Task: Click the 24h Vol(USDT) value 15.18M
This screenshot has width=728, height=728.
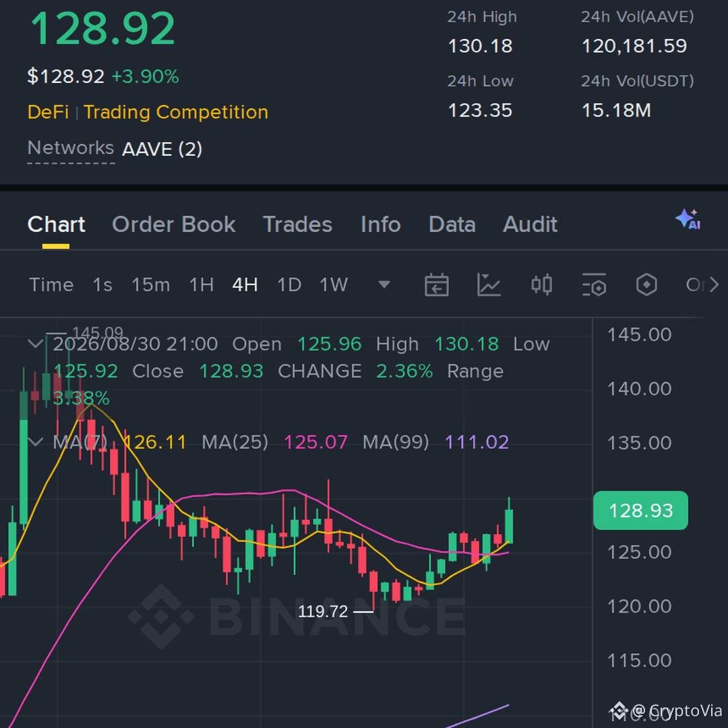Action: coord(616,111)
